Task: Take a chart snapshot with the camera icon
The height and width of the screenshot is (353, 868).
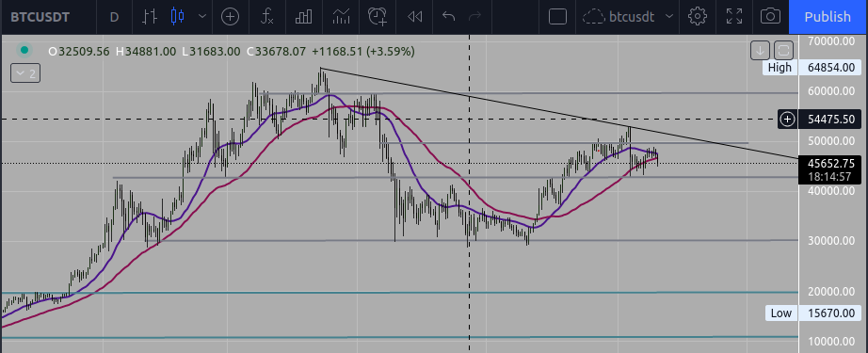Action: (x=770, y=17)
